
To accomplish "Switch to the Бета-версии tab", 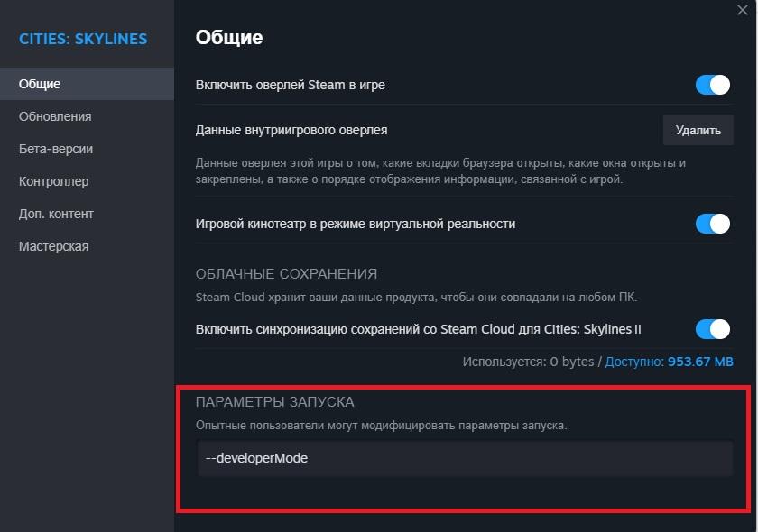I will (x=56, y=149).
